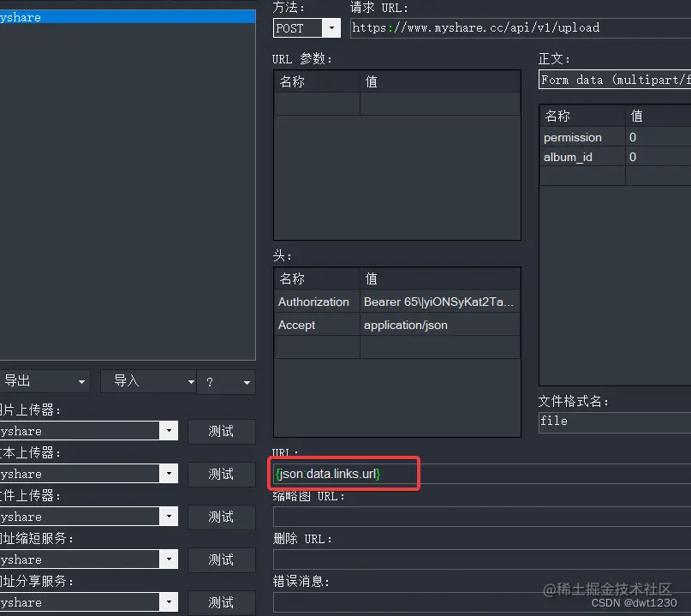Open the 文件上传器 uploader dropdown
691x616 pixels.
click(x=169, y=517)
